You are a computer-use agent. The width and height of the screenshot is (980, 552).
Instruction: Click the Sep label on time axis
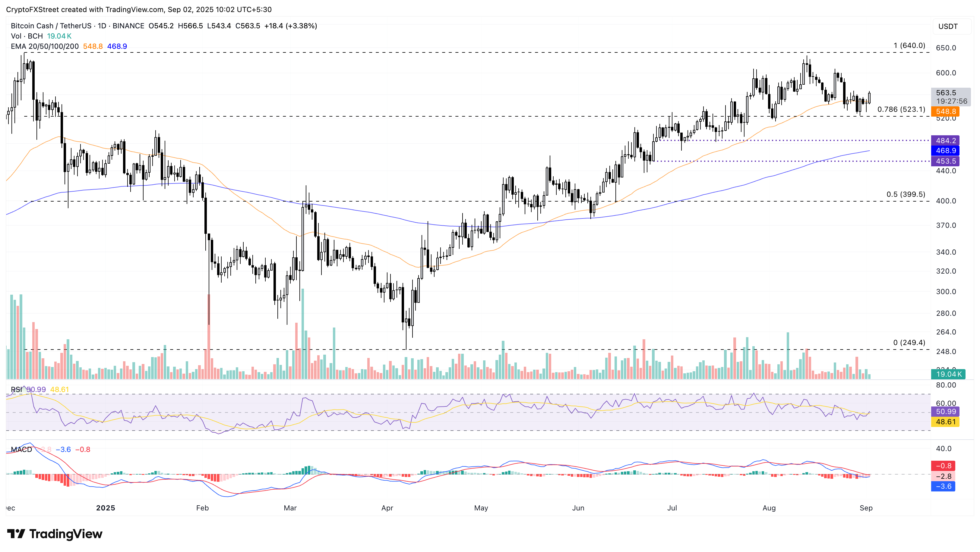(x=866, y=508)
